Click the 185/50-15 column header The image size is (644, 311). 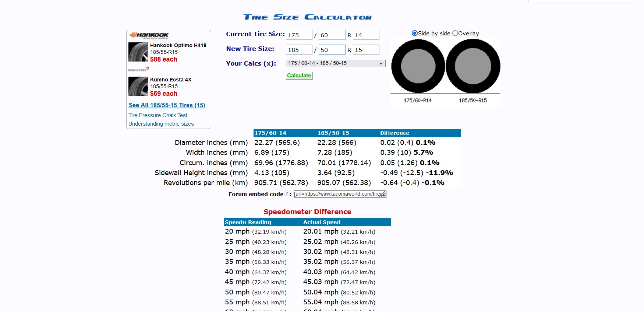click(333, 133)
